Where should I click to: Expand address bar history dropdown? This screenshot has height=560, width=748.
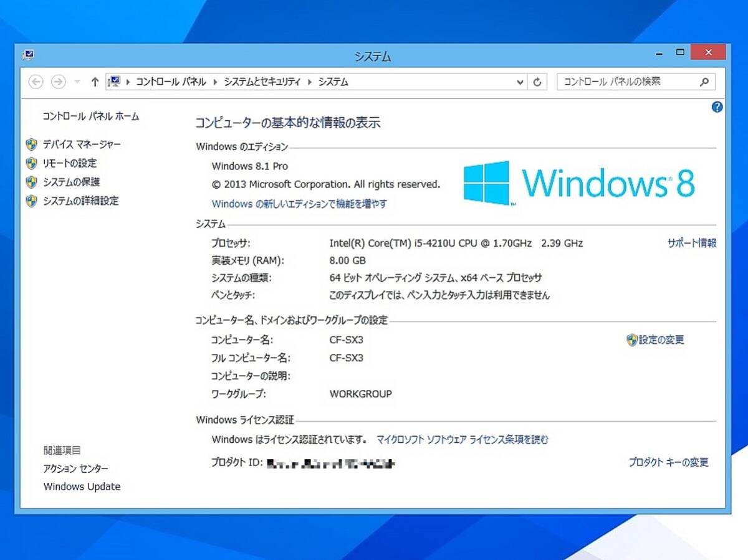click(x=520, y=82)
